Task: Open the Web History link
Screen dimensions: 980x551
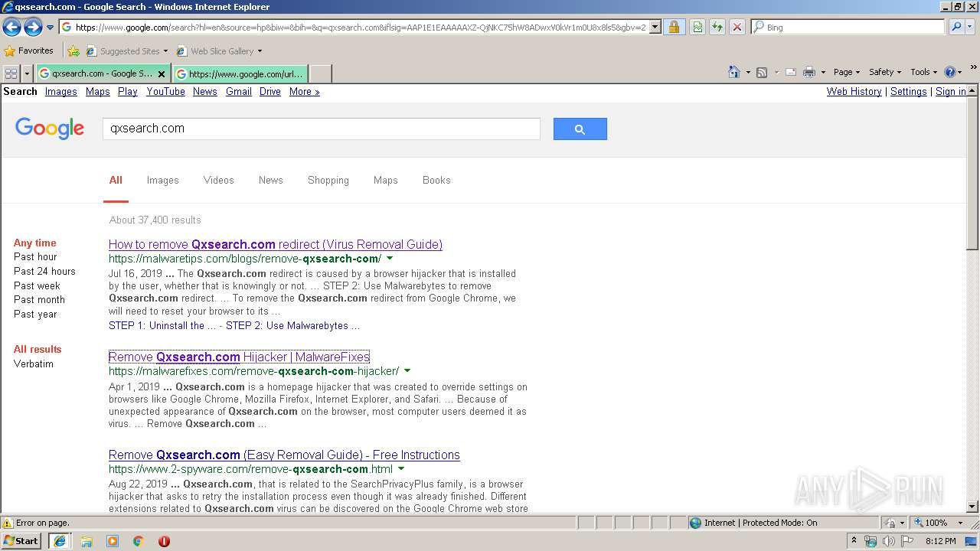Action: click(x=854, y=92)
